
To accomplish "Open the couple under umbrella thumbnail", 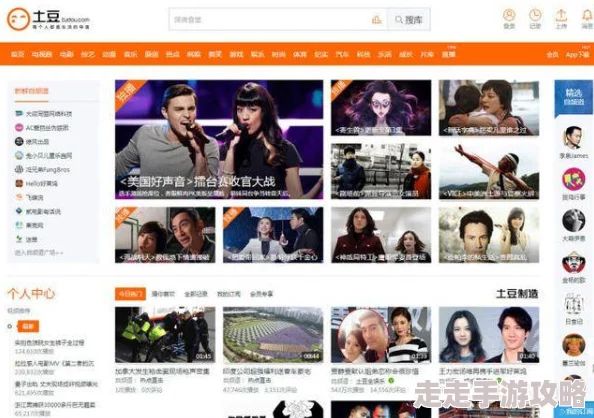I will pyautogui.click(x=273, y=235).
